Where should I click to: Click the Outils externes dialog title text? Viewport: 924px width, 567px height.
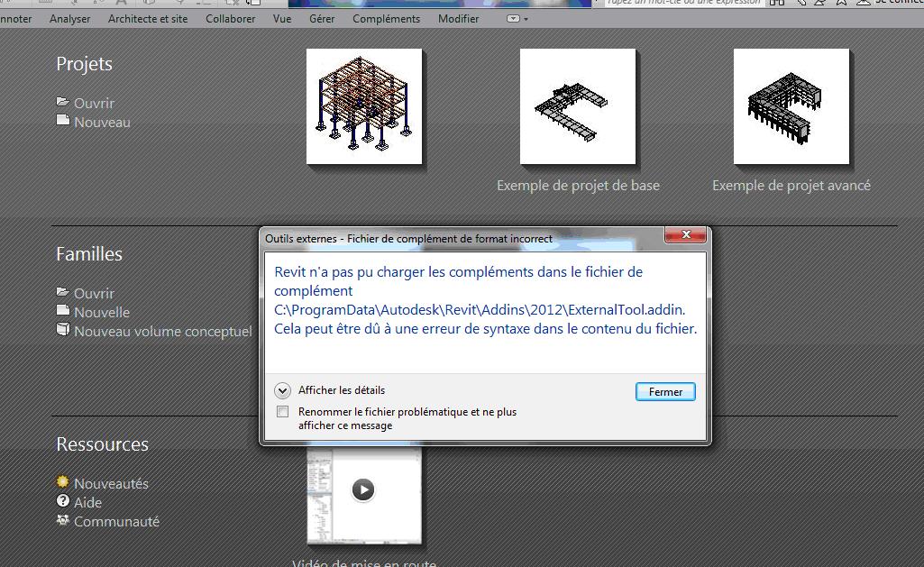click(x=408, y=239)
